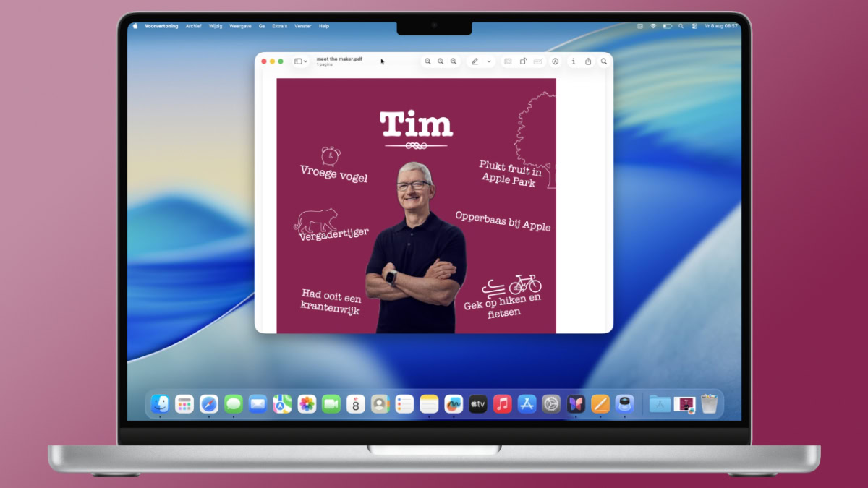Expand the markup color chevron dropdown

[x=488, y=61]
